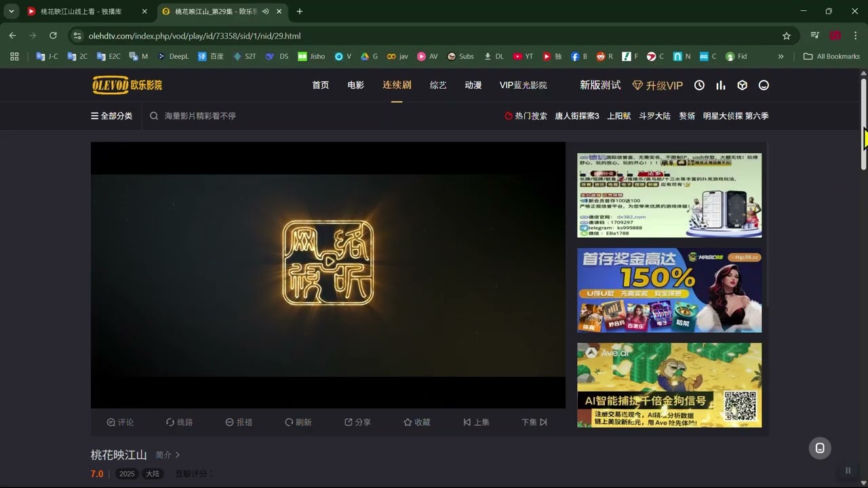Open the watch history clock icon
The image size is (868, 488).
(699, 85)
